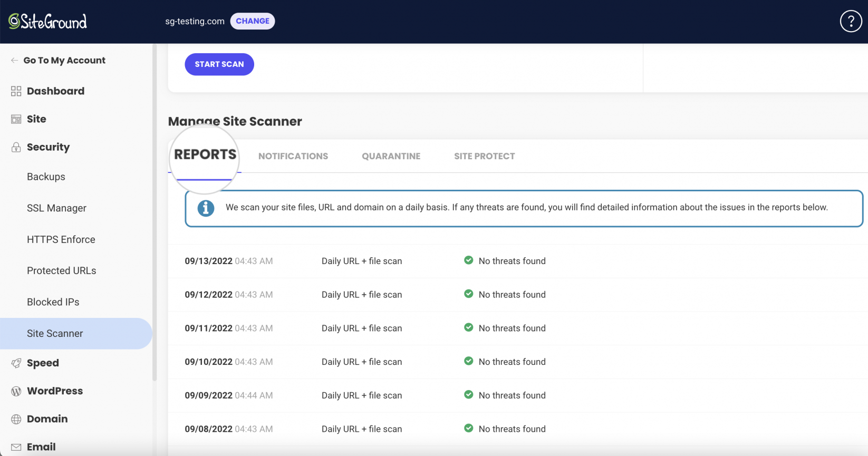Click the Email envelope icon
868x456 pixels.
pos(16,447)
